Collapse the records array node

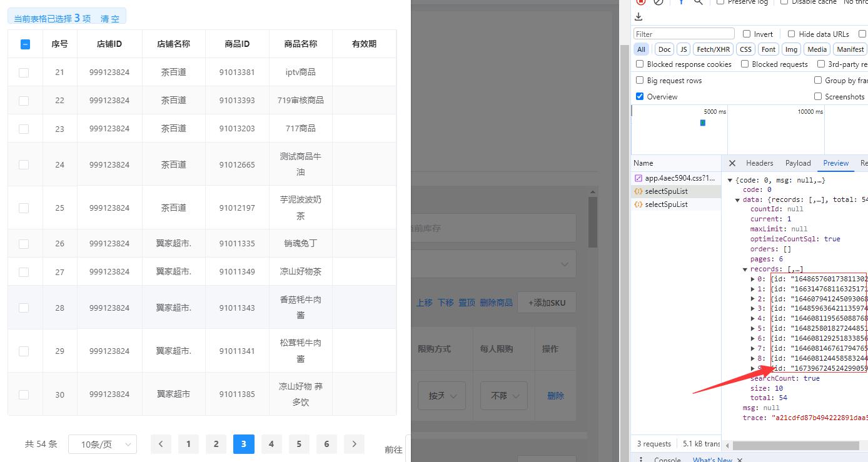click(x=745, y=269)
